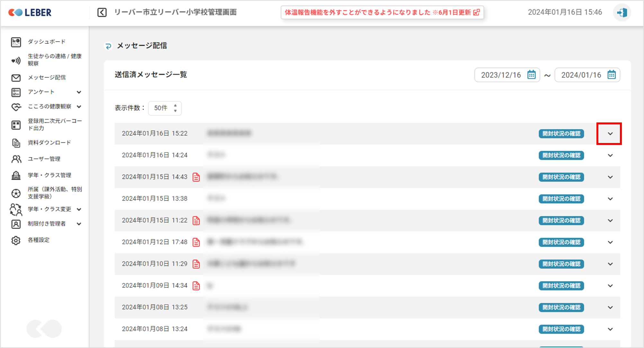Screen dimensions: 644x348
Task: Open ユーザー管理 in the sidebar
Action: pyautogui.click(x=44, y=159)
